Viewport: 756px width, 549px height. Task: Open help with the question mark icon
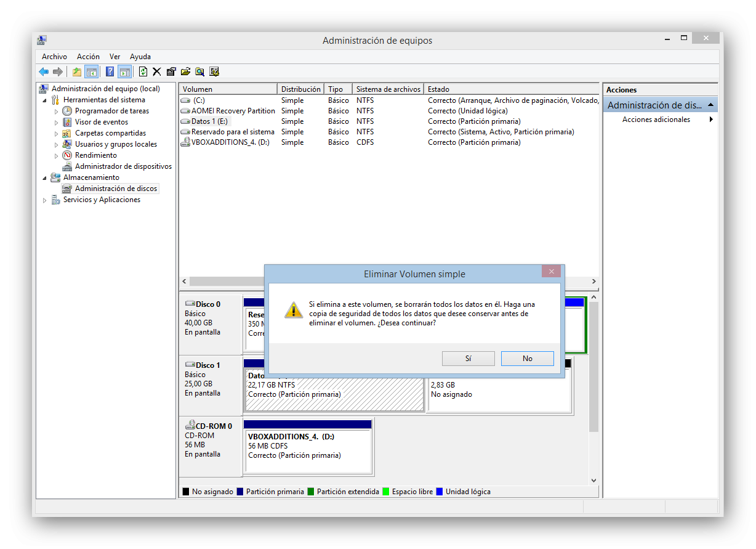pyautogui.click(x=110, y=71)
